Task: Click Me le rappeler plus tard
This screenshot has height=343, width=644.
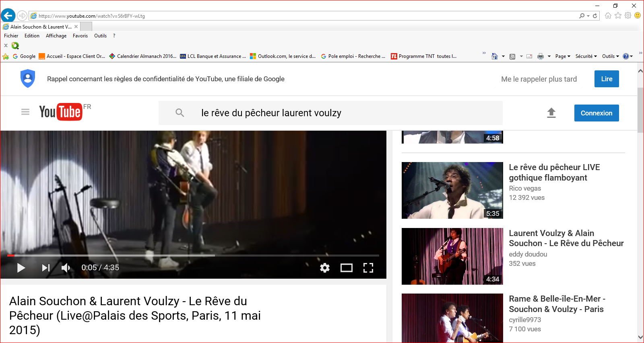Action: [539, 79]
